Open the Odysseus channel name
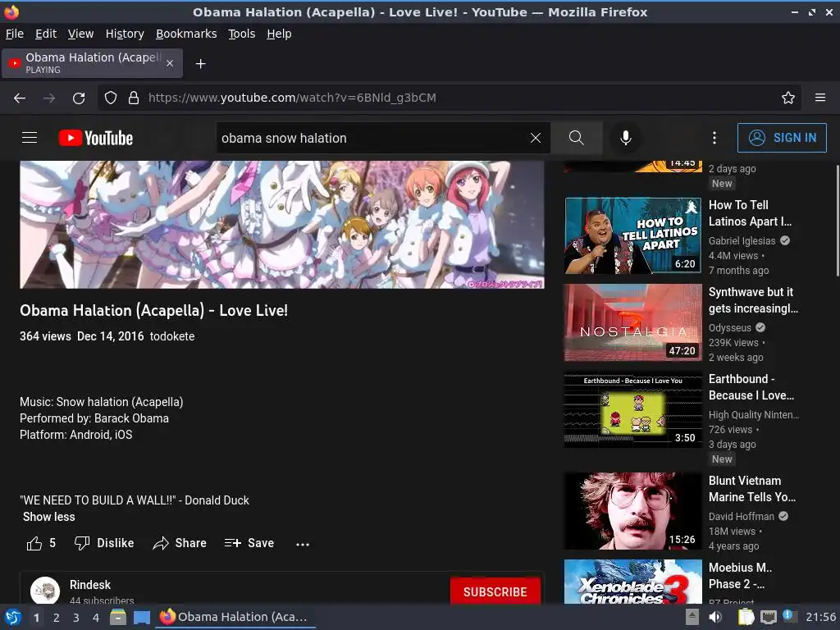The height and width of the screenshot is (630, 840). 730,328
